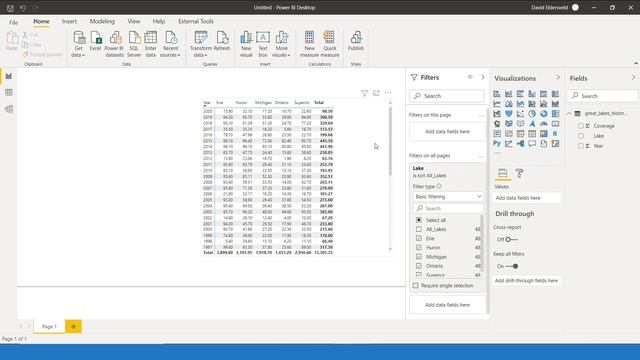Image resolution: width=640 pixels, height=360 pixels.
Task: Open More options on the table visual
Action: (388, 93)
